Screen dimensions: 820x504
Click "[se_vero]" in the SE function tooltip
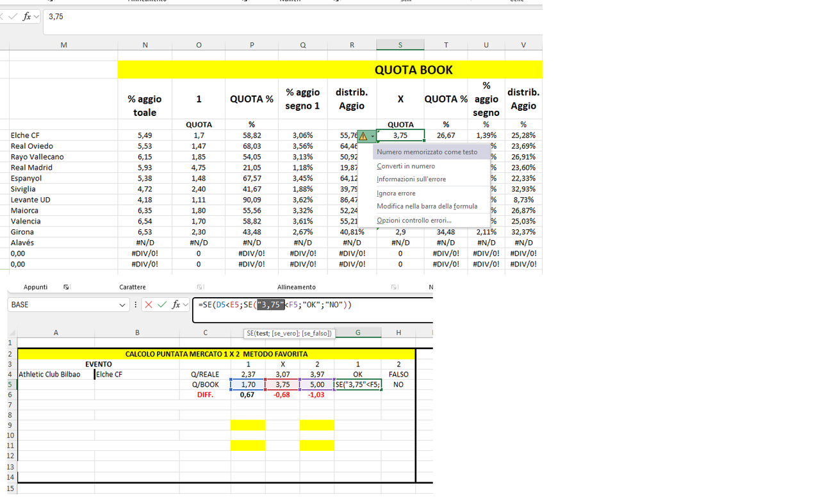point(285,334)
